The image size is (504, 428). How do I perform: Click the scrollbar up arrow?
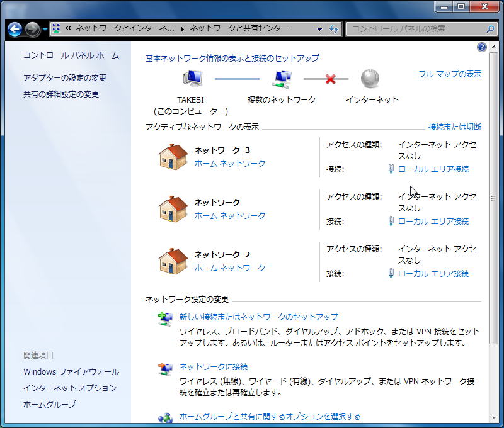tap(494, 47)
